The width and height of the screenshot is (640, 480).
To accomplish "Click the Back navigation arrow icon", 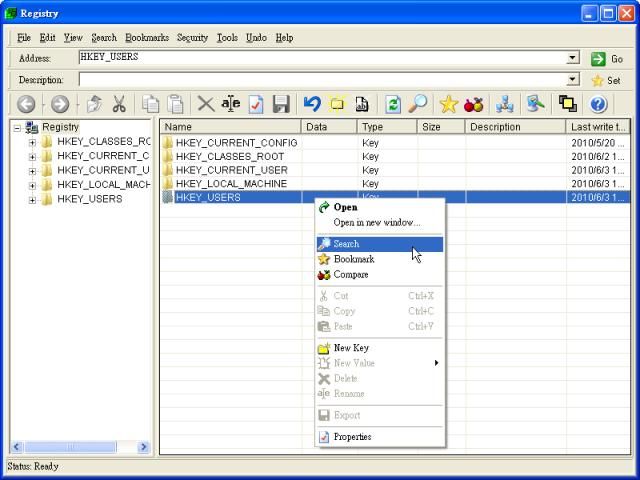I will [x=26, y=104].
